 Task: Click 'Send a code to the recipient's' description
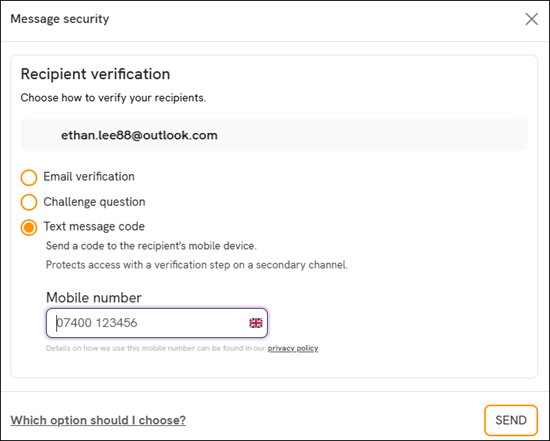[151, 246]
